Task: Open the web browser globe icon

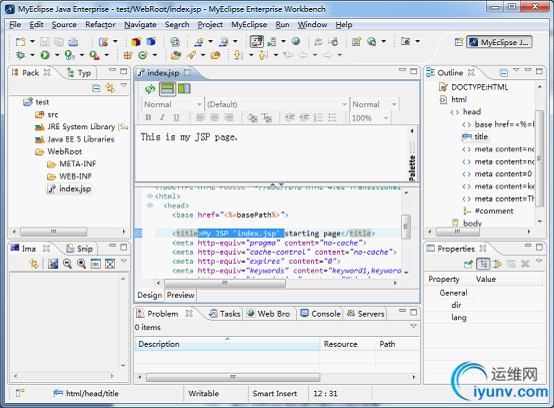Action: pos(296,41)
